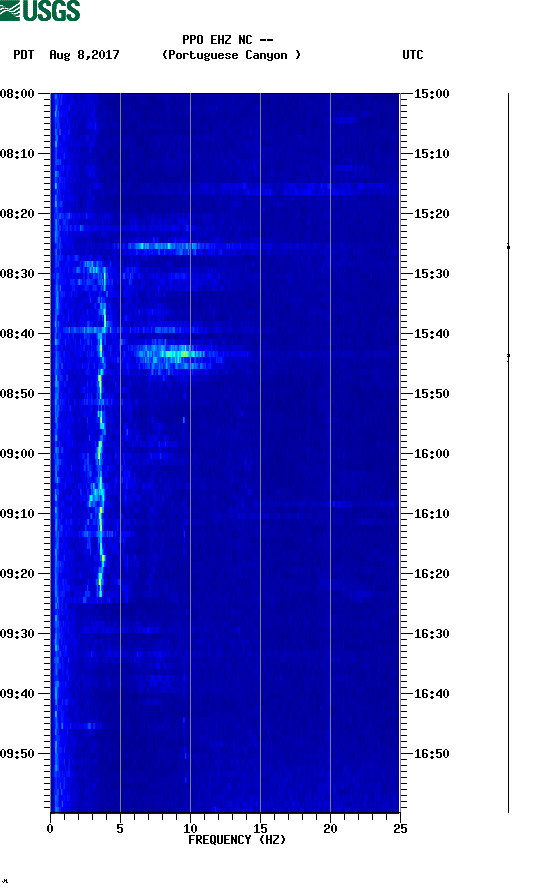Click the date 'Aug 8,2017'

(84, 55)
